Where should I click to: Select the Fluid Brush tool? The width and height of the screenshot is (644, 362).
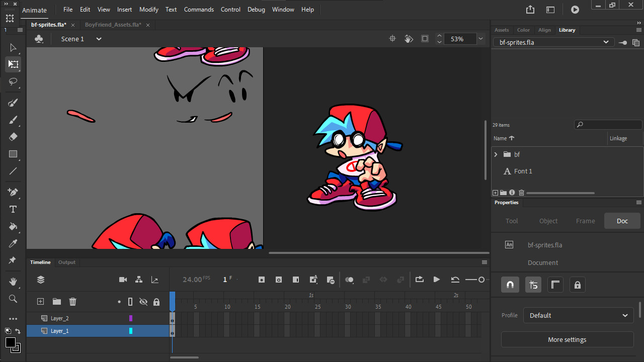(x=13, y=103)
